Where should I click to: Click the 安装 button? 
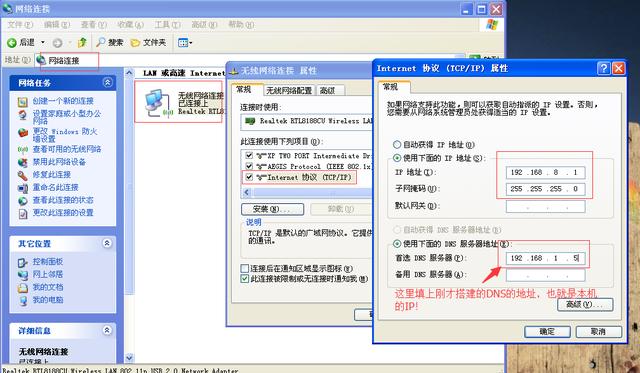tap(272, 209)
